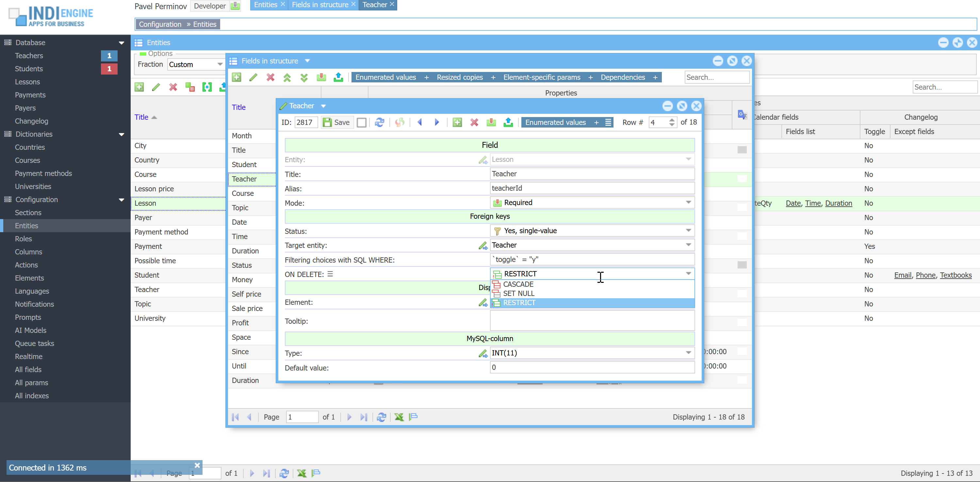
Task: Click the Google Translate icon beside Properties
Action: pos(742,114)
